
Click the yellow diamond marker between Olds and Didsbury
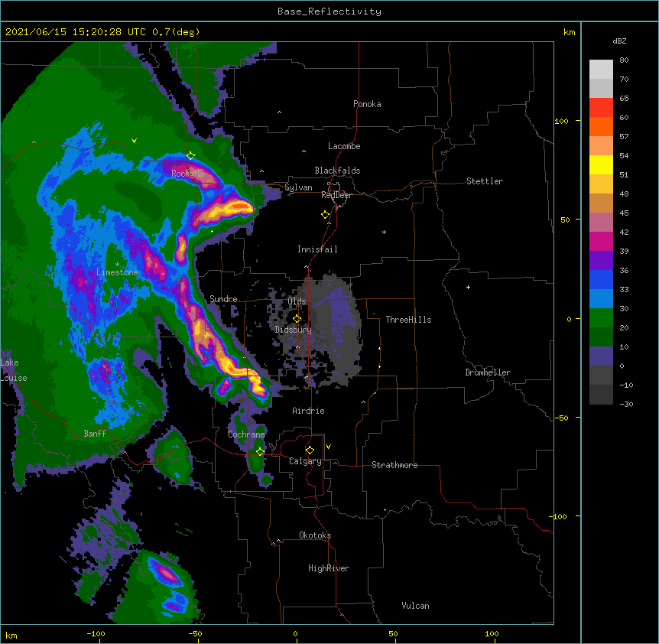pyautogui.click(x=297, y=319)
